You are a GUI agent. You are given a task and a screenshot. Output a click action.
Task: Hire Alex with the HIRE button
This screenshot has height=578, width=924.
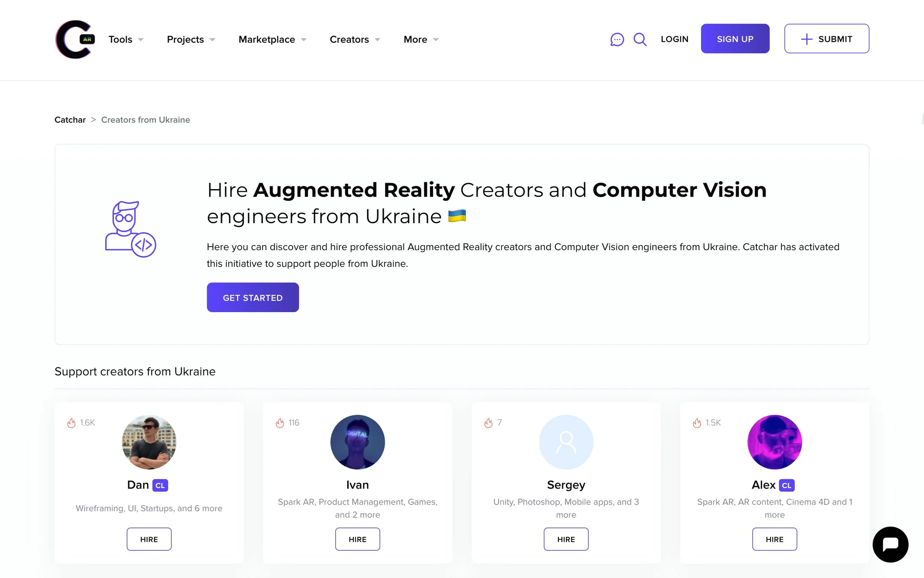point(775,539)
